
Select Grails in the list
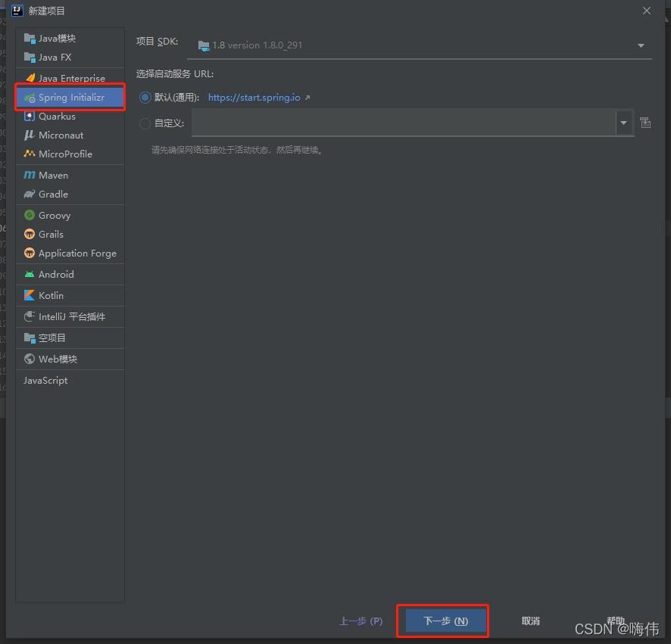70,235
